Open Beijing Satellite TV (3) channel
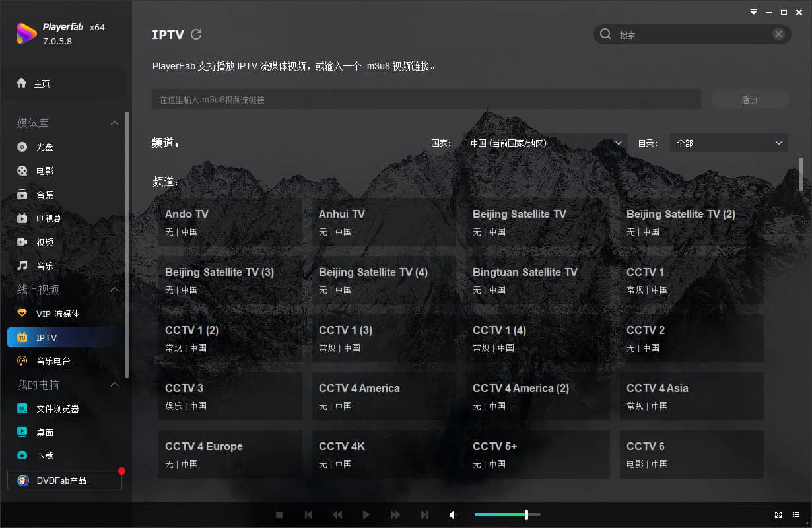This screenshot has width=812, height=528. [x=230, y=280]
